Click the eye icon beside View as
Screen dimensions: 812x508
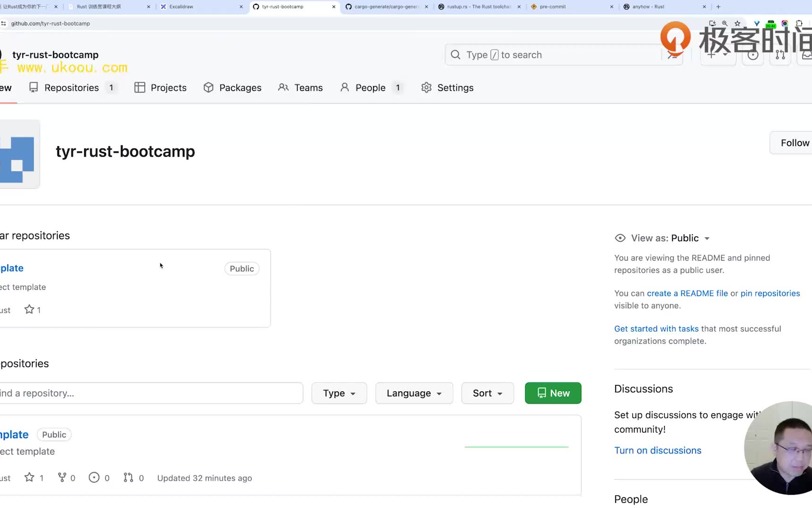tap(620, 238)
